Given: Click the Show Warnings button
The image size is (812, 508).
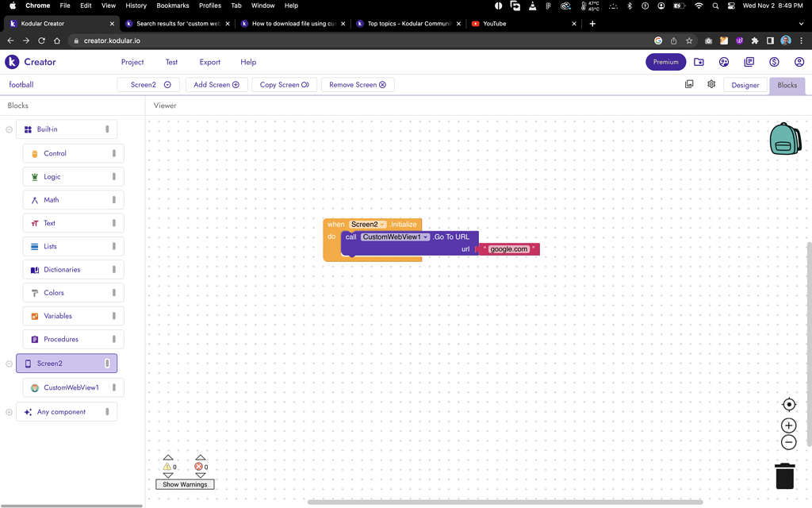Looking at the screenshot, I should [185, 484].
